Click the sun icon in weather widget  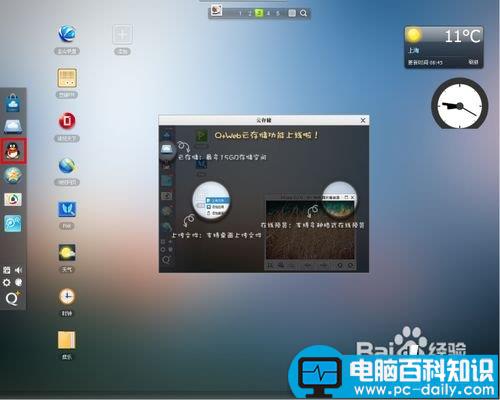click(414, 35)
